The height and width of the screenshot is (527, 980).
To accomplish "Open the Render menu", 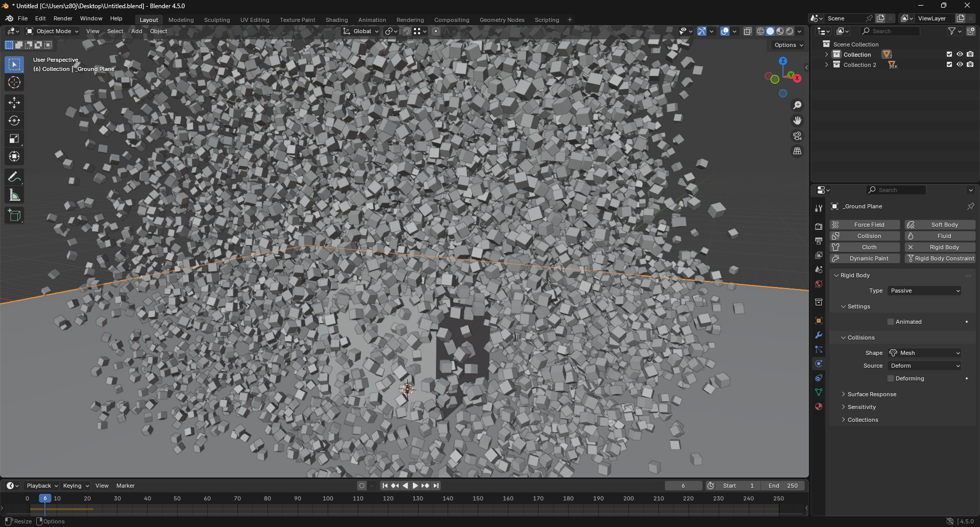I will coord(63,18).
